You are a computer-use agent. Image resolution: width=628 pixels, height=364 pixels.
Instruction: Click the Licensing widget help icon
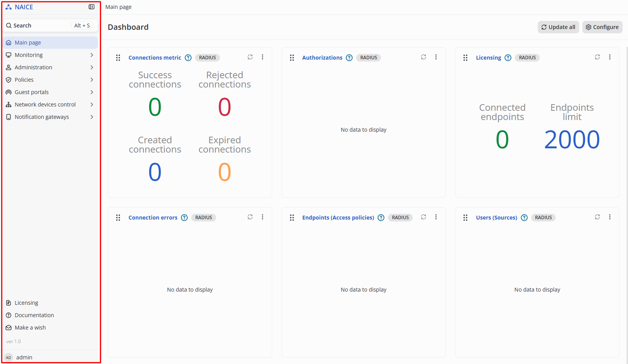tap(508, 58)
